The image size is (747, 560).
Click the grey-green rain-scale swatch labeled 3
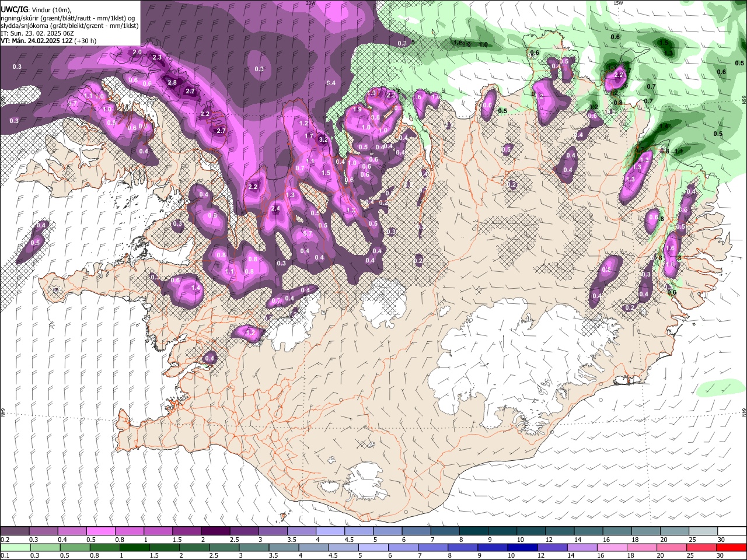pyautogui.click(x=254, y=547)
